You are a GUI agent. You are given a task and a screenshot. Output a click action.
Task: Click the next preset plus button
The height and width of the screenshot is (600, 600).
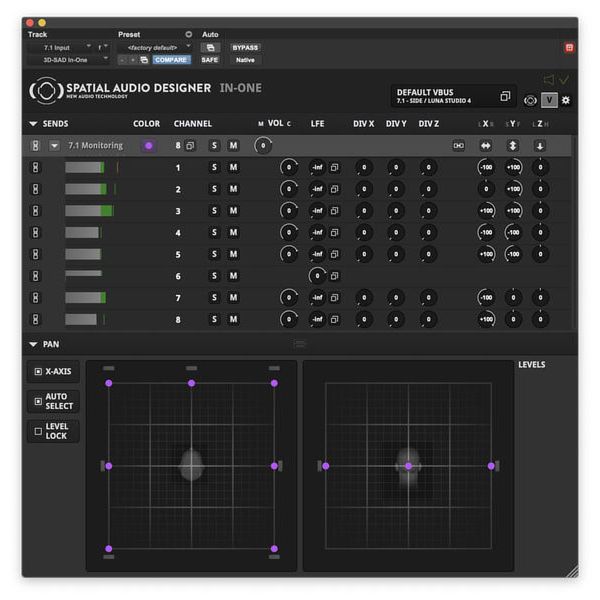(x=133, y=60)
